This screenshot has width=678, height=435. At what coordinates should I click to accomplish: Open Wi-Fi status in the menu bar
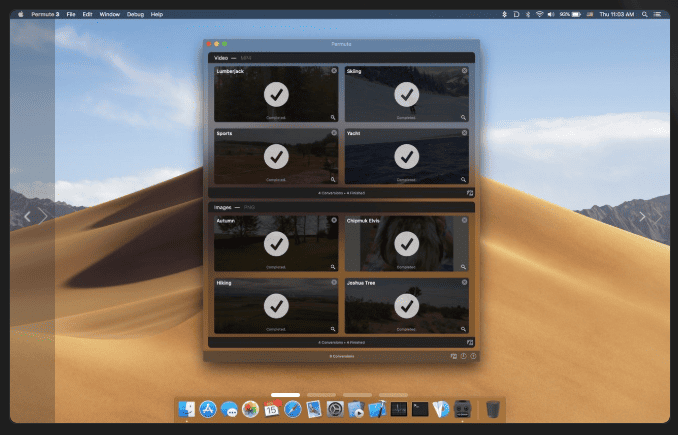tap(539, 14)
